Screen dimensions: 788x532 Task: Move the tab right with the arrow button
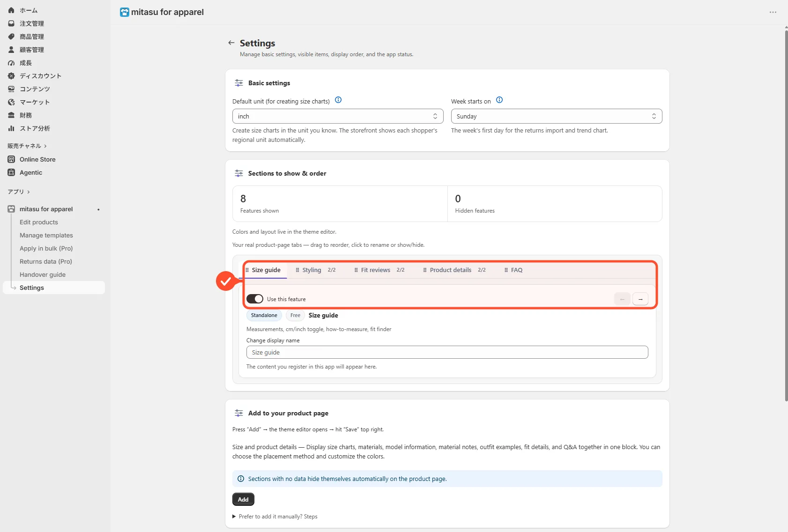640,299
